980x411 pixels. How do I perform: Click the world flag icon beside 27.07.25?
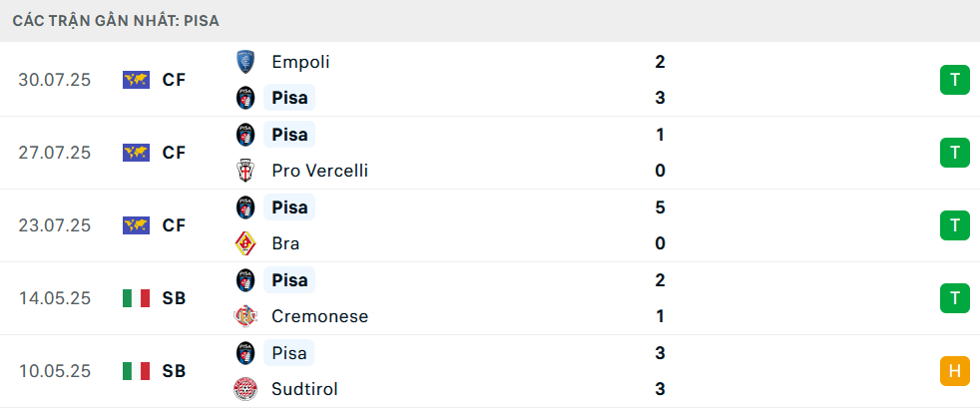pyautogui.click(x=137, y=153)
